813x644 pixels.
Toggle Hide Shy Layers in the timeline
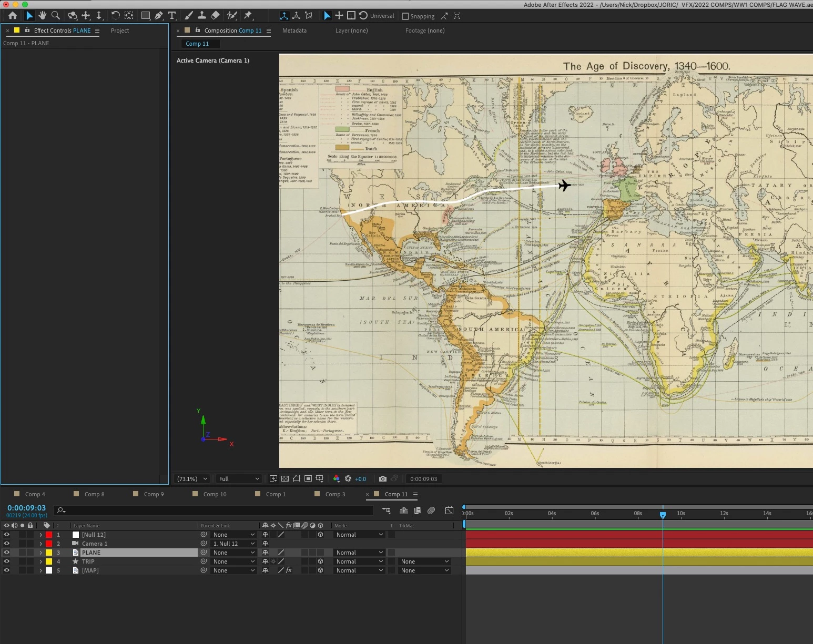pyautogui.click(x=404, y=510)
